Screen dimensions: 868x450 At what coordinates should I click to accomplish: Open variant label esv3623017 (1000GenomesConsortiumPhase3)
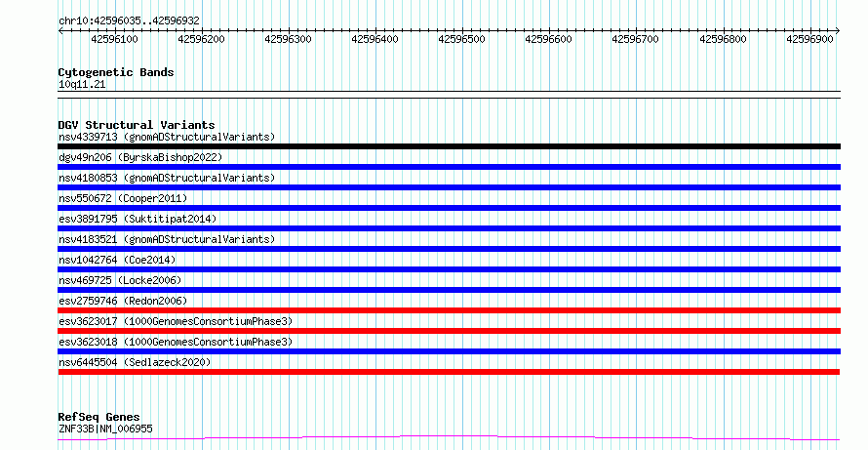(176, 321)
